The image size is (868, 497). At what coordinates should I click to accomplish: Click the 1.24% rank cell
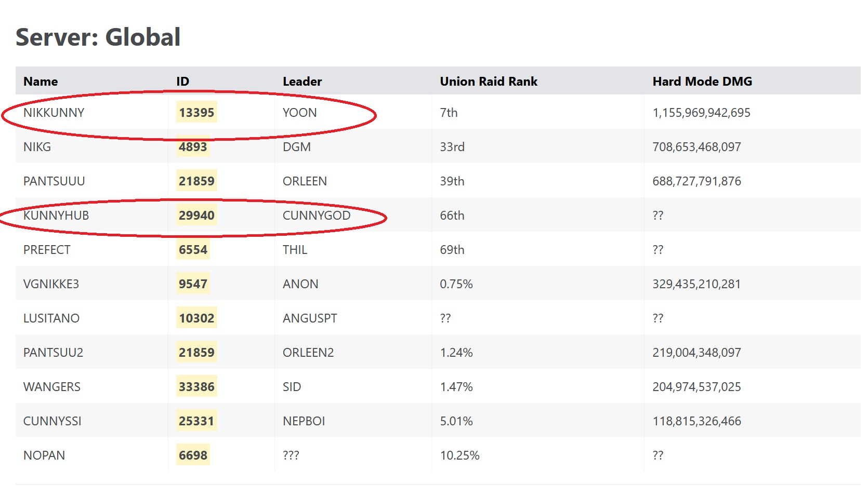(456, 353)
